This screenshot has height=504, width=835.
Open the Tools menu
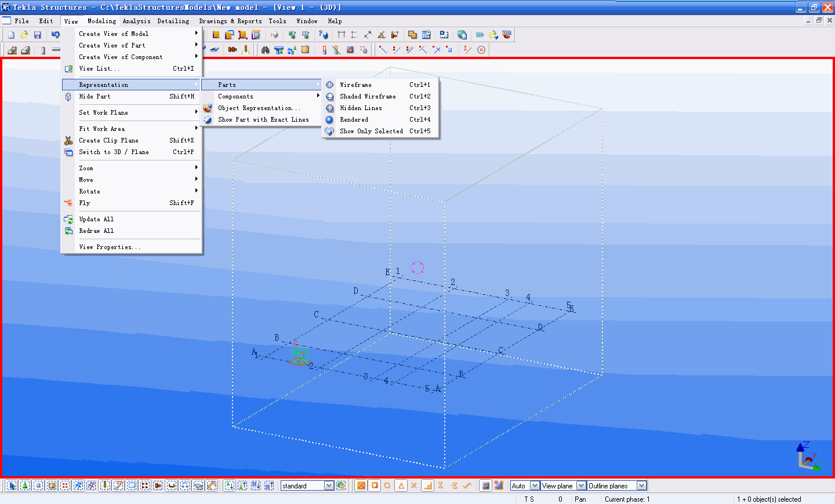(278, 21)
